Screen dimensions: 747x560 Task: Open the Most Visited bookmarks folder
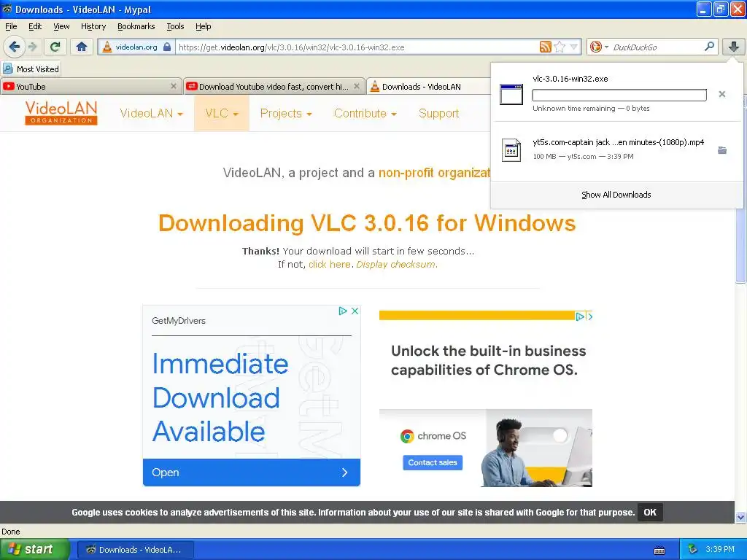[31, 69]
